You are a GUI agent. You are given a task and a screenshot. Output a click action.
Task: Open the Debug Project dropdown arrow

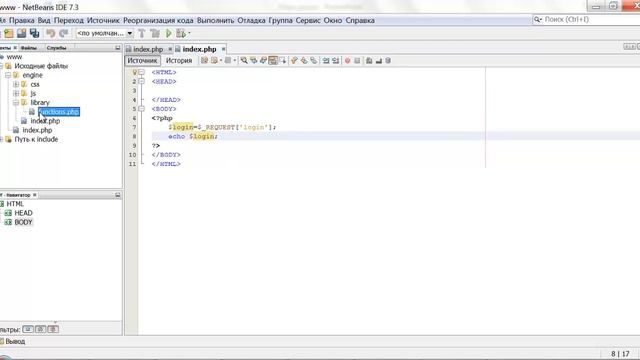[x=189, y=33]
